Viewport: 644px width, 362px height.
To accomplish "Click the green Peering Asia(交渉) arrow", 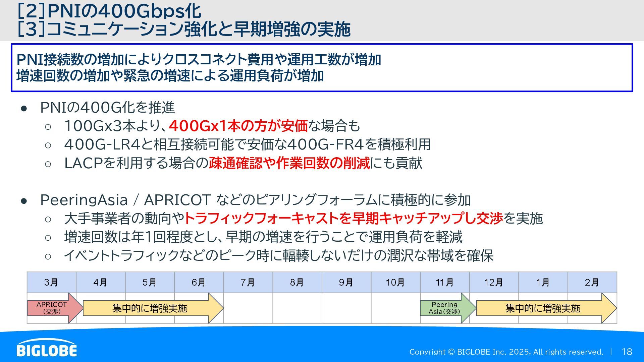I will 448,308.
